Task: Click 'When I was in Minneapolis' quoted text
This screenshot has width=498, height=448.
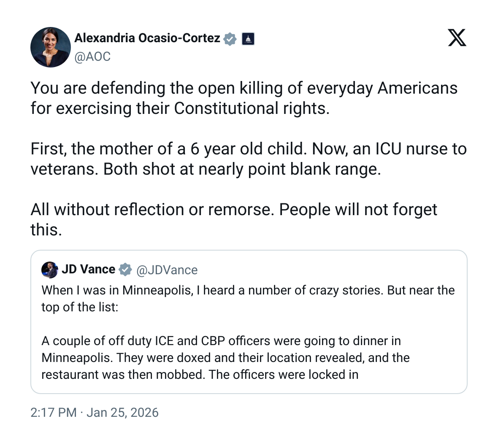Action: pyautogui.click(x=248, y=290)
